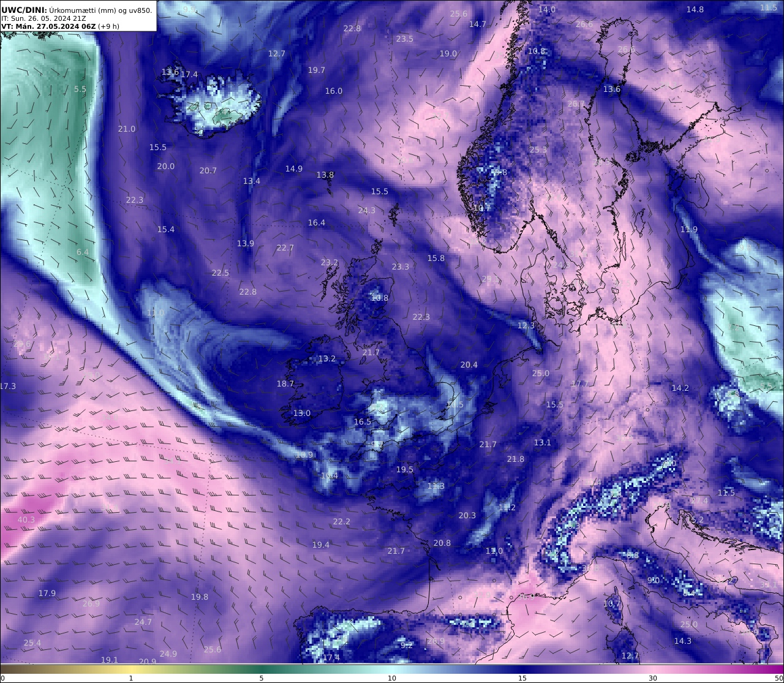This screenshot has width=784, height=683.
Task: Click the 19.4 value on the map
Action: tap(320, 545)
